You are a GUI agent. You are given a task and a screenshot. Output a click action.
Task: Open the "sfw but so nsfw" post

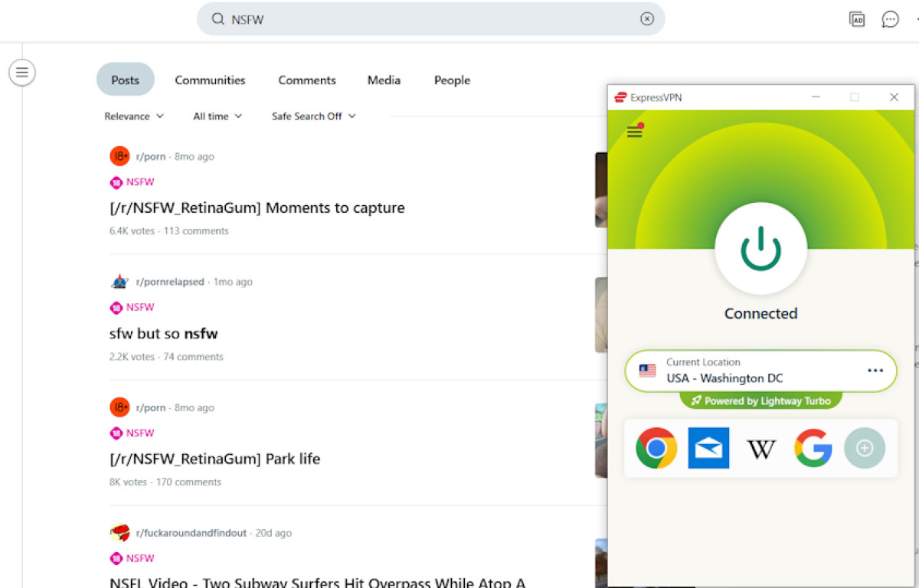click(x=164, y=334)
